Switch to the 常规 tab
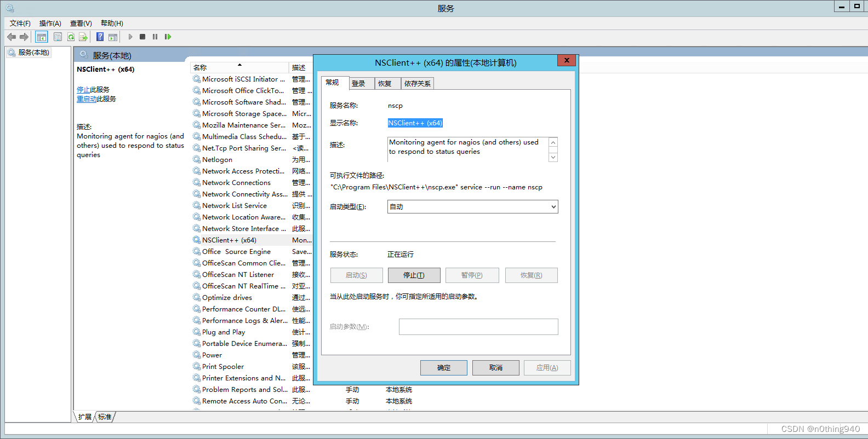Screen dimensions: 868x439 point(335,83)
